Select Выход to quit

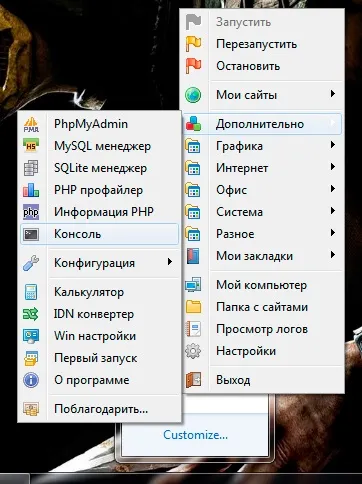pos(262,380)
